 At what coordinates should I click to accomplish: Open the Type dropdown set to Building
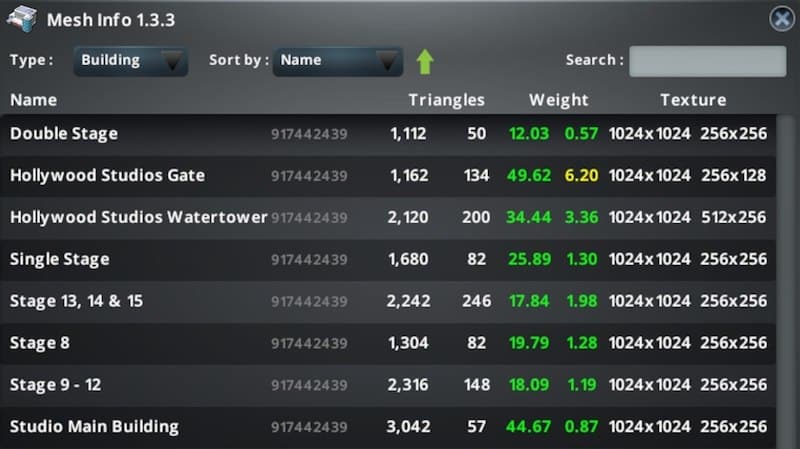pos(130,60)
